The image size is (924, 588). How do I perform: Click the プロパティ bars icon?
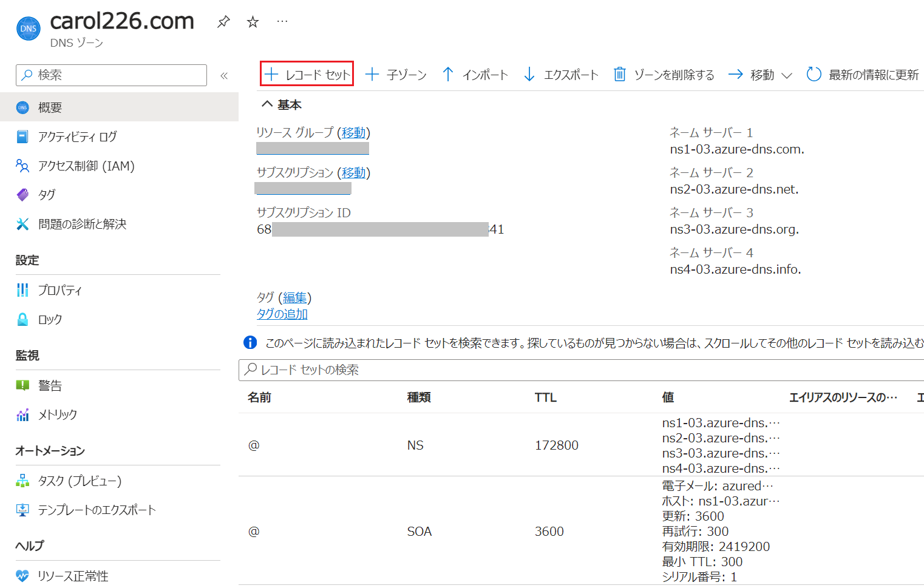click(x=22, y=290)
